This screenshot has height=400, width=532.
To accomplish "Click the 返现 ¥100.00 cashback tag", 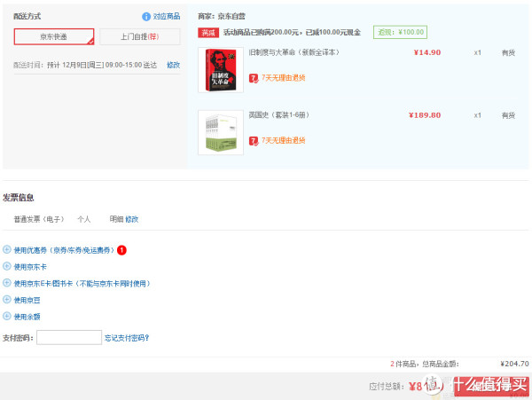I will coord(401,32).
